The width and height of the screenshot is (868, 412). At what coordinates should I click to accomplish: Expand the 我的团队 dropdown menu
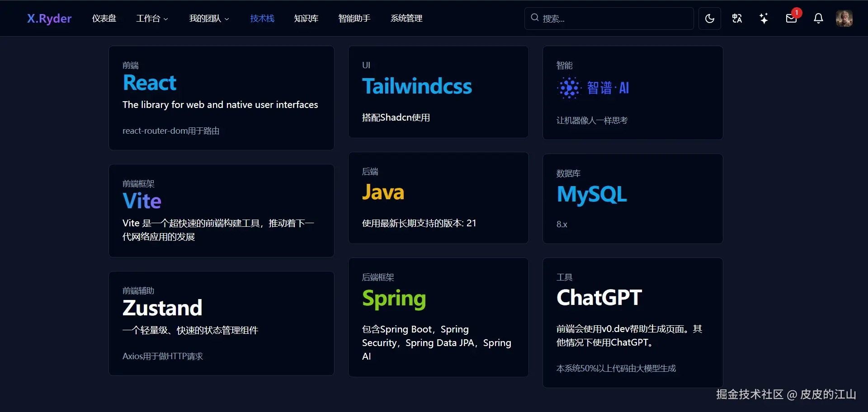coord(209,19)
